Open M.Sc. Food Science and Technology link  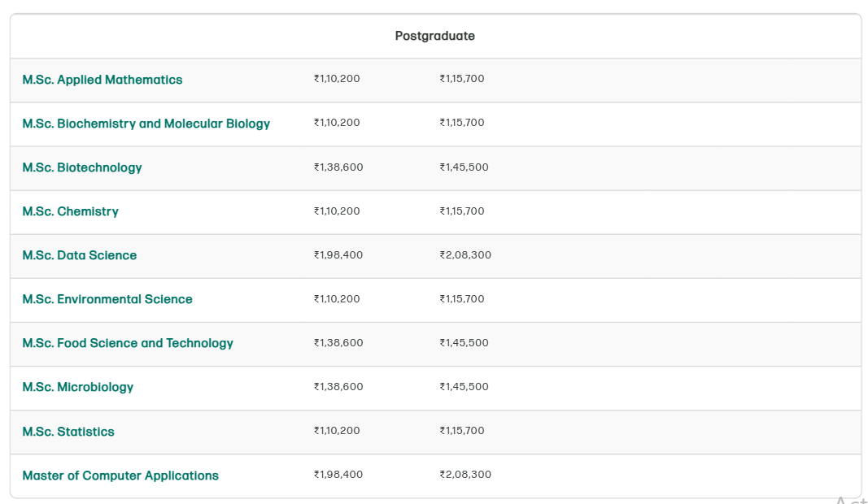tap(127, 343)
